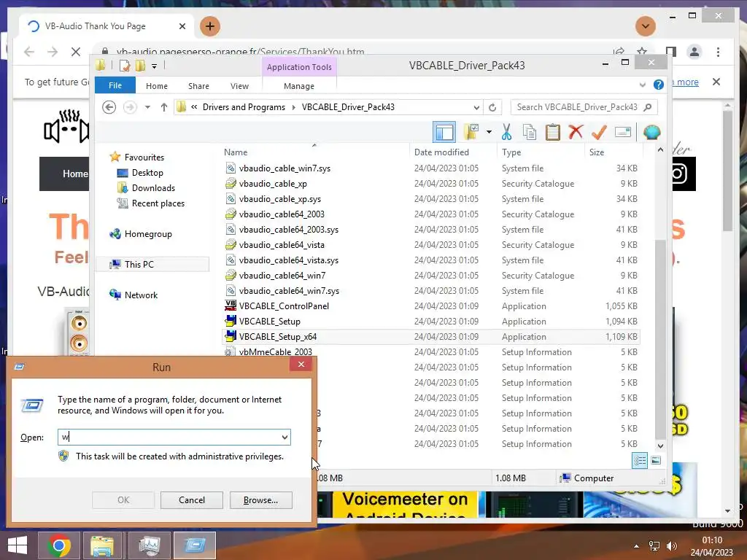747x560 pixels.
Task: Click the Explorer Back arrow button
Action: pyautogui.click(x=109, y=107)
